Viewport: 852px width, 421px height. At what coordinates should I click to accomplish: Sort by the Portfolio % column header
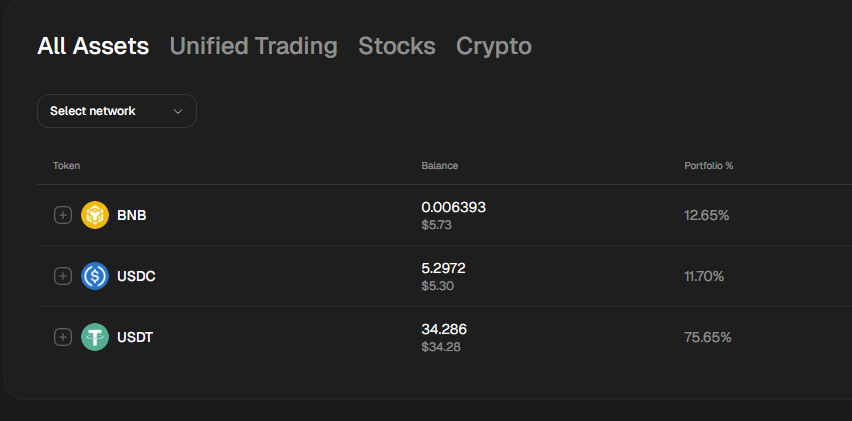click(x=709, y=165)
